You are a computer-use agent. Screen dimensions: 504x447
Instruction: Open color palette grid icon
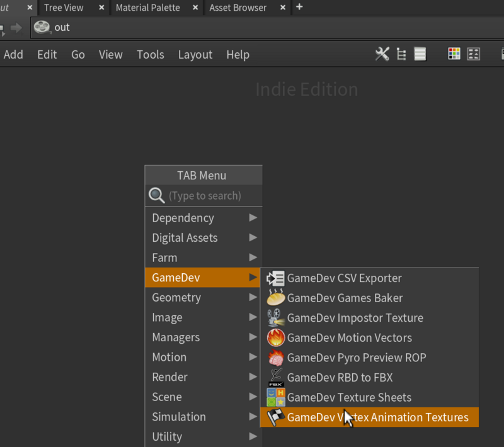(454, 54)
